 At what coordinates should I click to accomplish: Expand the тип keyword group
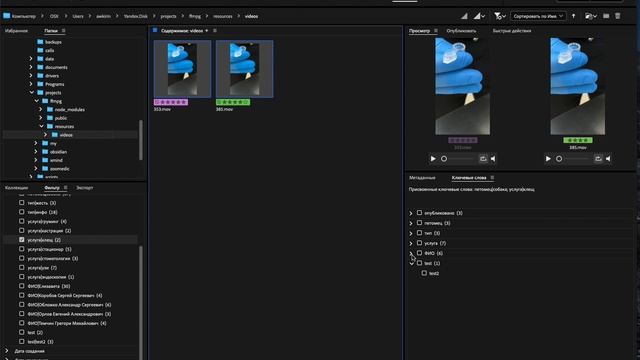[x=411, y=233]
